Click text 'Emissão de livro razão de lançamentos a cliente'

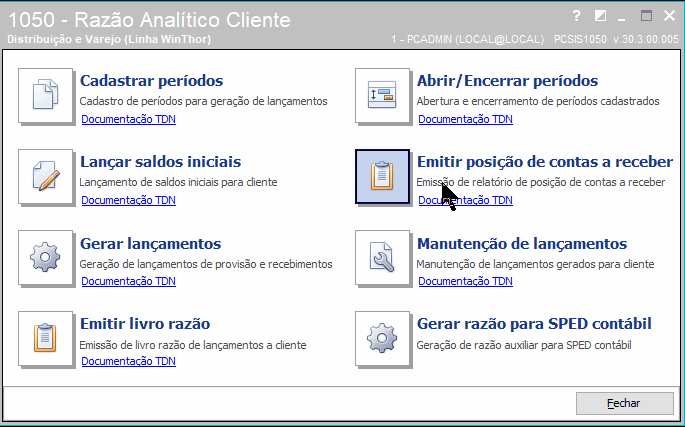193,345
